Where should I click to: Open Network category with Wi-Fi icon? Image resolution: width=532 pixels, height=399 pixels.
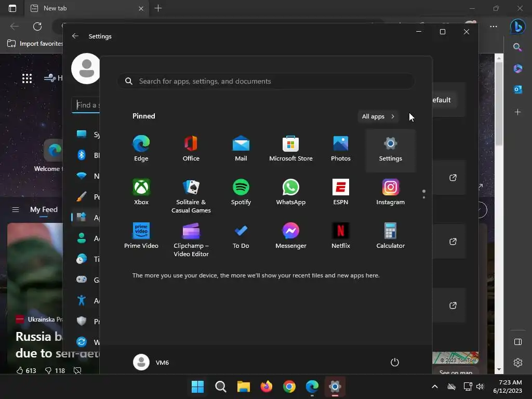pos(86,176)
